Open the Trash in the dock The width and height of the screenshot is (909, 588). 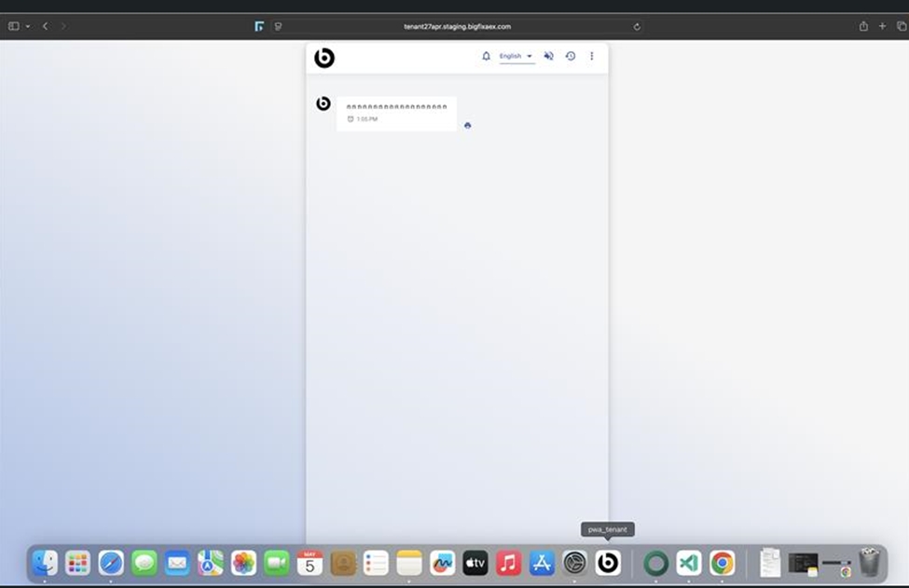pos(869,561)
